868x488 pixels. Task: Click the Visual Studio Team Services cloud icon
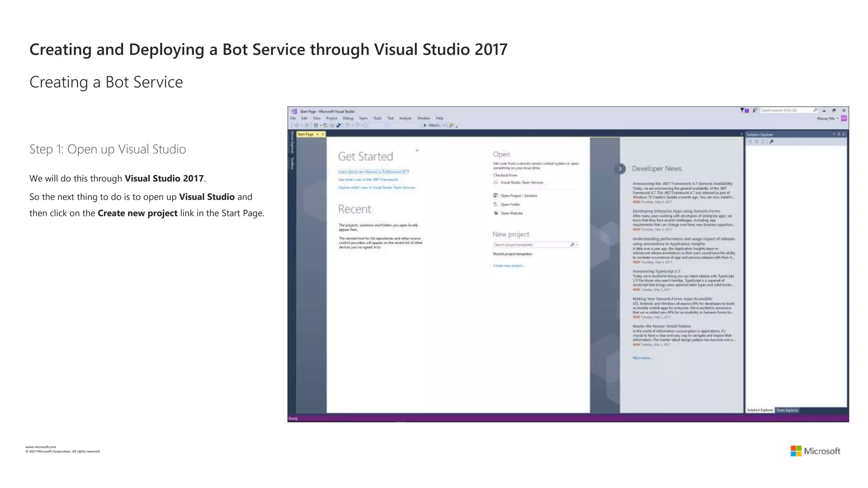[x=495, y=183]
